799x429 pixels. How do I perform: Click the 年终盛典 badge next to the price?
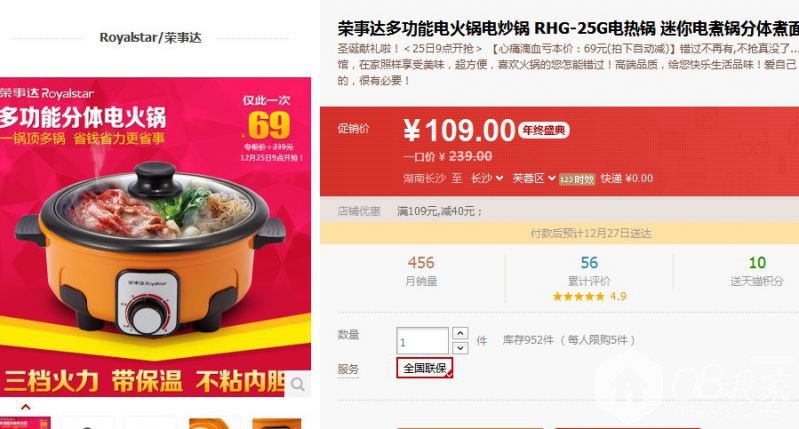click(x=544, y=130)
